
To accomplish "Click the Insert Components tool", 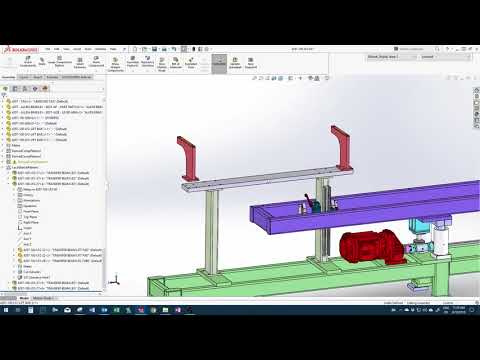I will [x=28, y=61].
